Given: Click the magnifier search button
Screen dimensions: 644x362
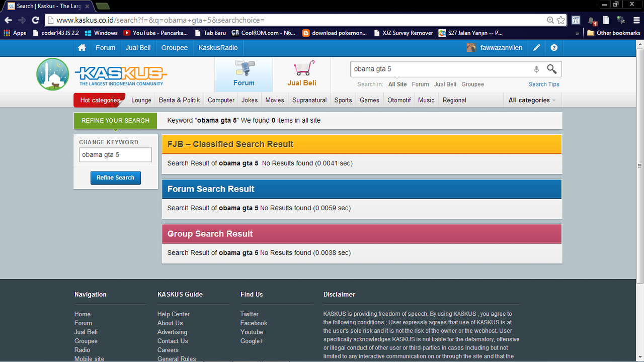Looking at the screenshot, I should tap(552, 69).
